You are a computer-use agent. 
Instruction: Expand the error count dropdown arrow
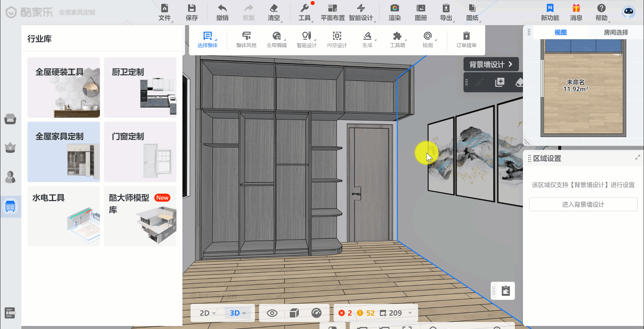(410, 313)
